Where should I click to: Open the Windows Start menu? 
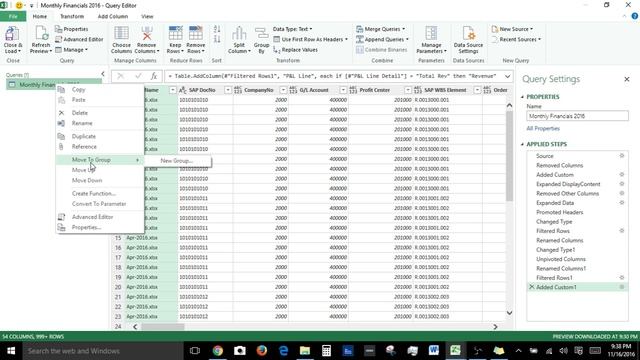(11, 351)
